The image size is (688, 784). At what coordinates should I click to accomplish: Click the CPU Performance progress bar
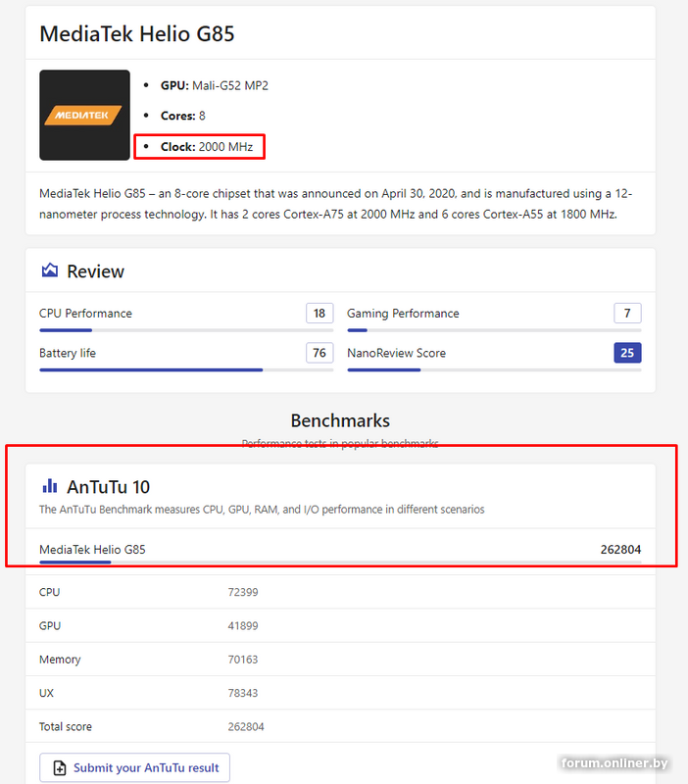[x=186, y=330]
